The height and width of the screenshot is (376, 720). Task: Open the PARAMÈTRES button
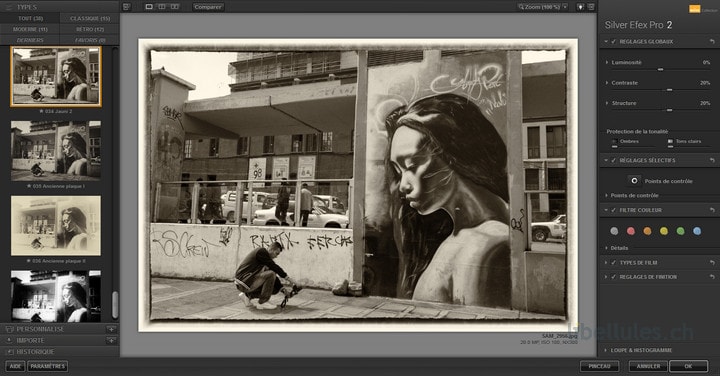(x=48, y=366)
